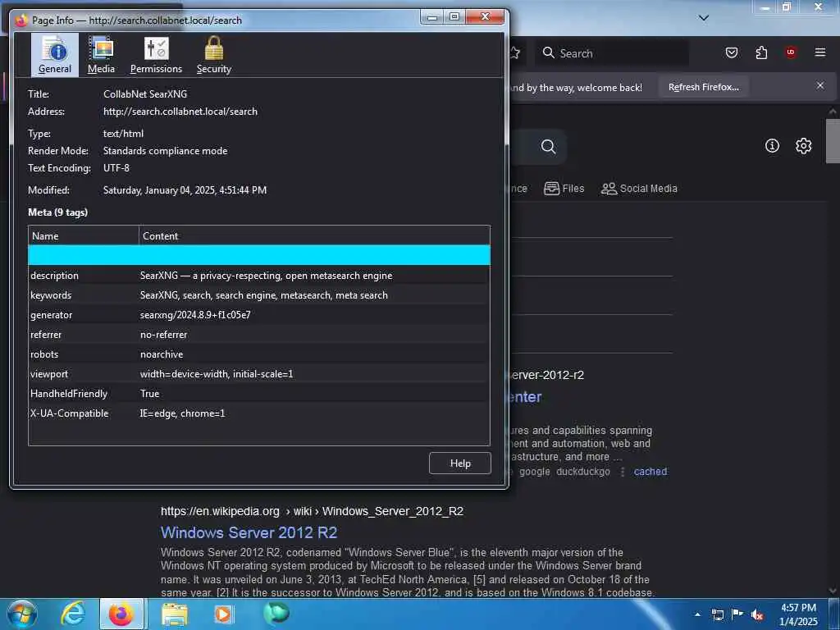Click the Firefox Search box in toolbar
This screenshot has height=630, width=840.
[613, 53]
